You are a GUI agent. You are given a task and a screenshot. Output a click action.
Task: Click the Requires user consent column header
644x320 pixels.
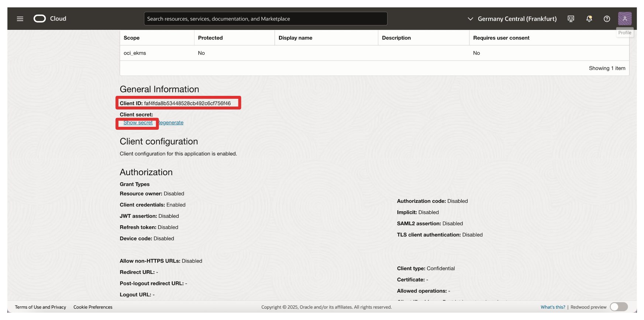(x=501, y=38)
